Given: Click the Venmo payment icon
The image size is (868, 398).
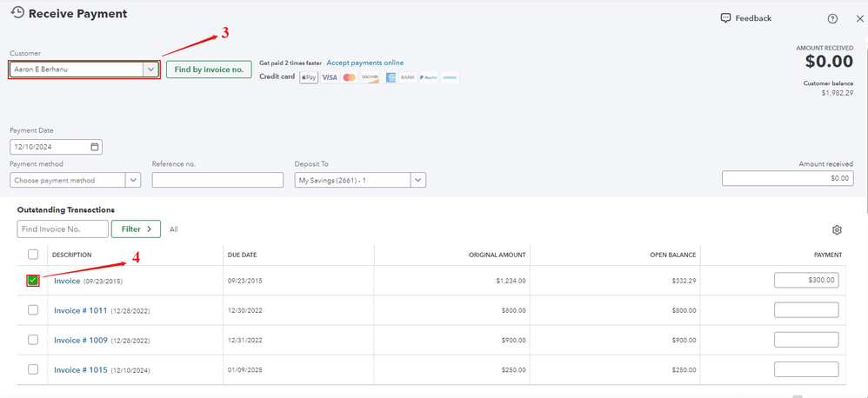Looking at the screenshot, I should point(450,77).
